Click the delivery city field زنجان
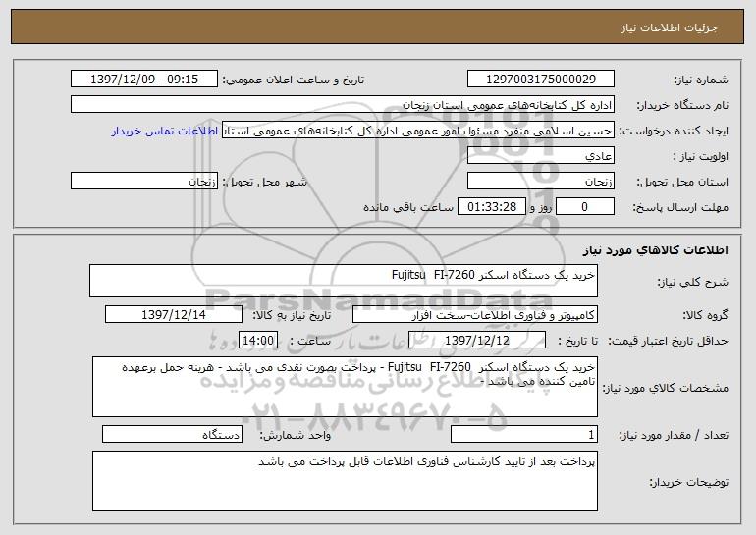 tap(144, 182)
